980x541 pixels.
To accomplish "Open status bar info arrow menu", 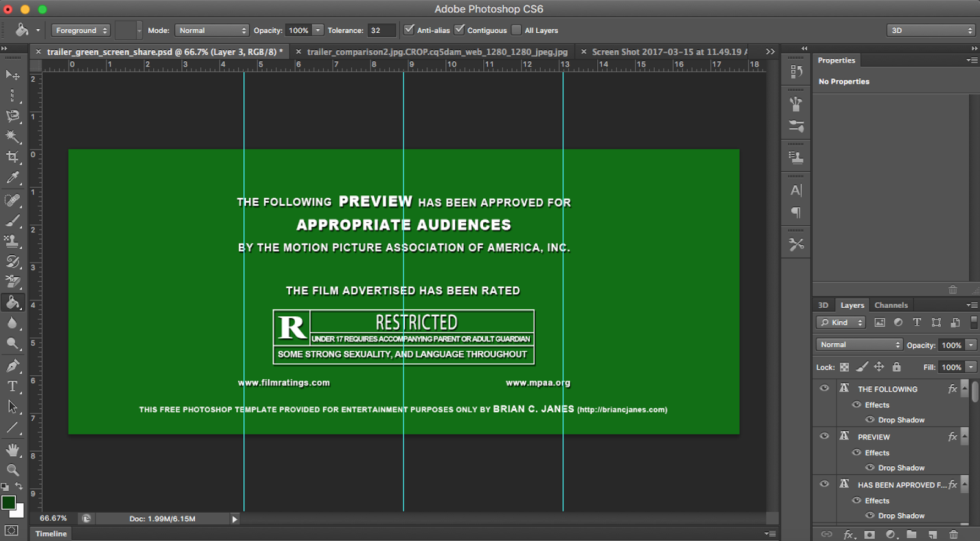I will (x=235, y=519).
